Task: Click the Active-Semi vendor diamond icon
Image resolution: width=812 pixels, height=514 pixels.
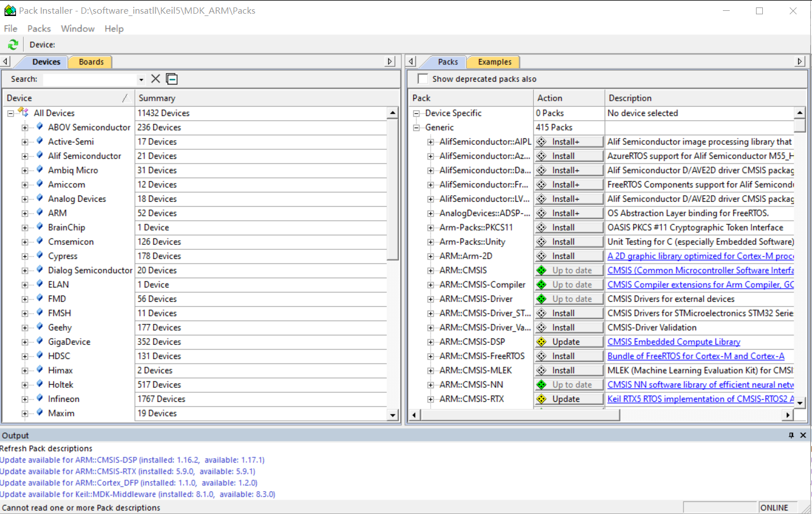Action: [39, 141]
